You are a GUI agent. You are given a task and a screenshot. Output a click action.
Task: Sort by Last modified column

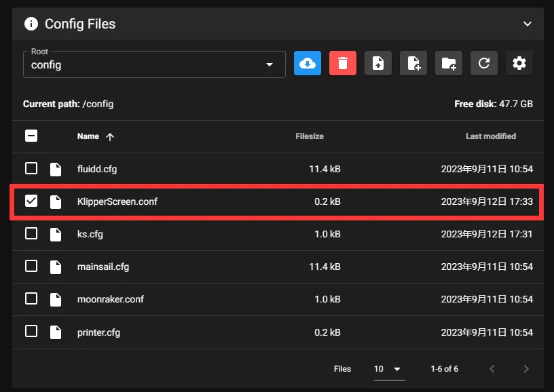point(490,136)
